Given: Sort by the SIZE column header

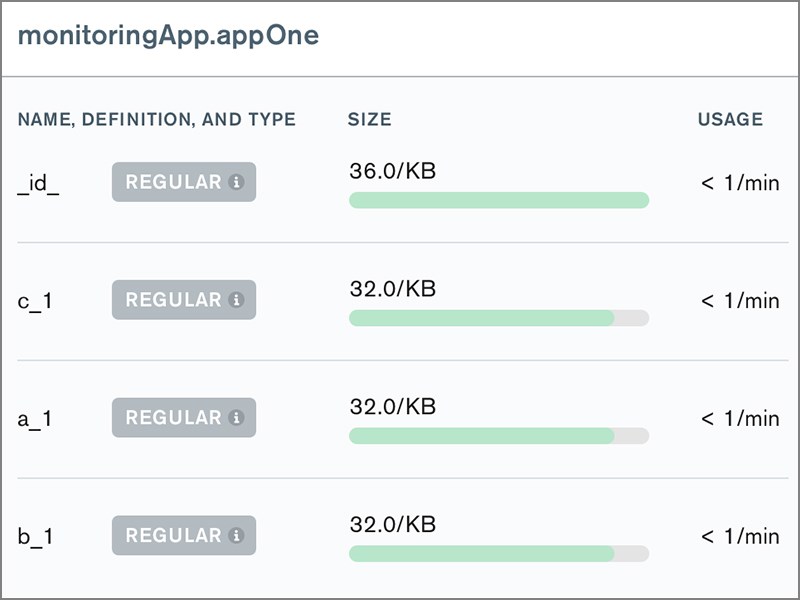Looking at the screenshot, I should pos(369,120).
